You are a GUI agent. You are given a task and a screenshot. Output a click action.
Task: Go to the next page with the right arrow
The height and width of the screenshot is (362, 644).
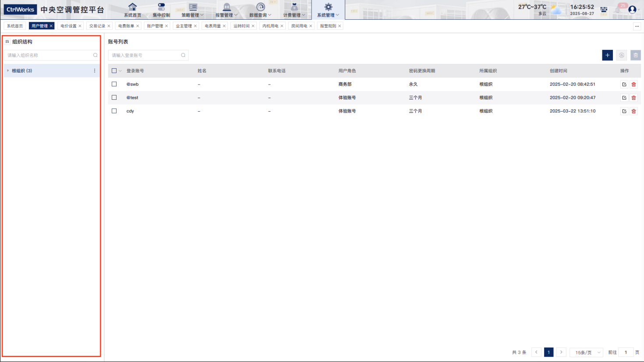tap(561, 352)
